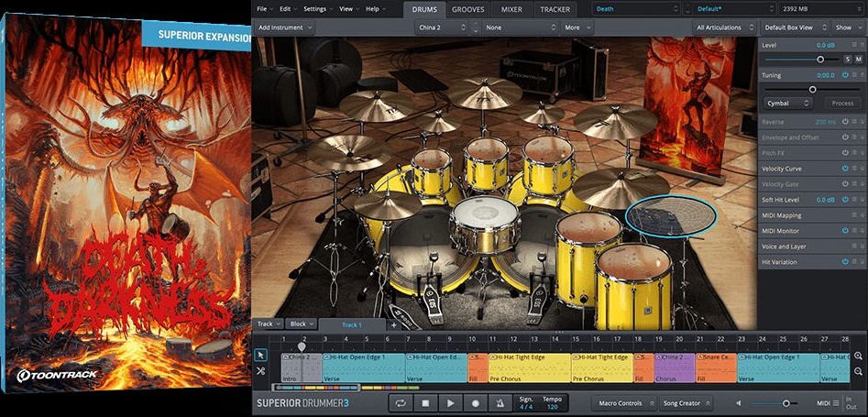Select the scissors cut tool

[x=260, y=371]
